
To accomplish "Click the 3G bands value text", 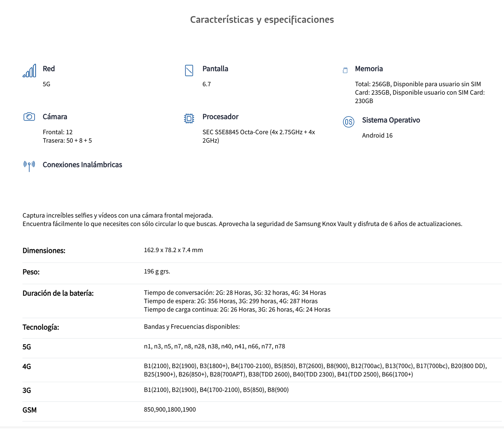I will (x=216, y=390).
